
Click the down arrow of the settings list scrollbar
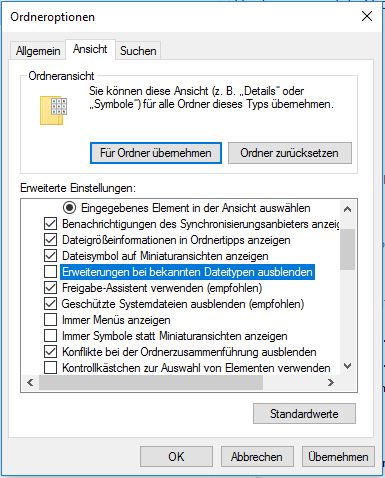(347, 366)
